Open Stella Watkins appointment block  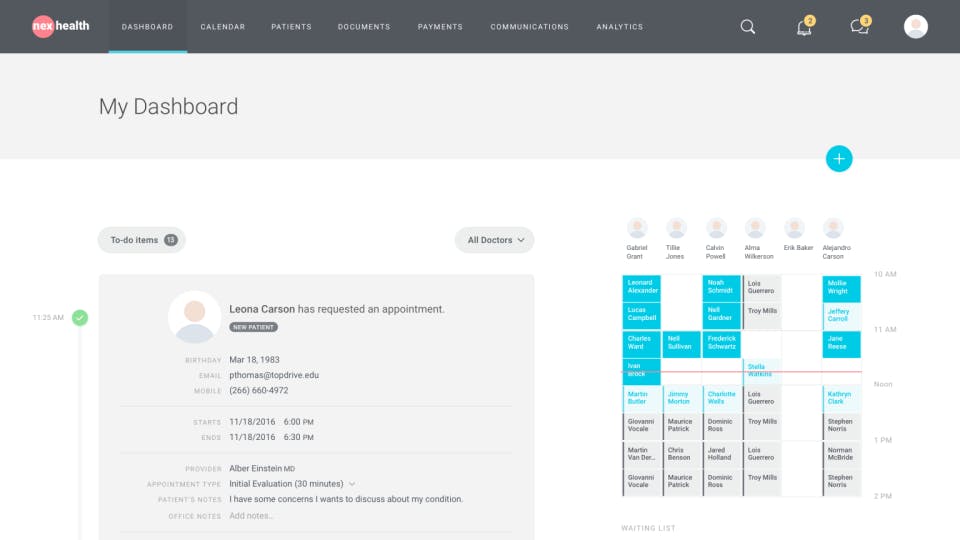click(762, 372)
